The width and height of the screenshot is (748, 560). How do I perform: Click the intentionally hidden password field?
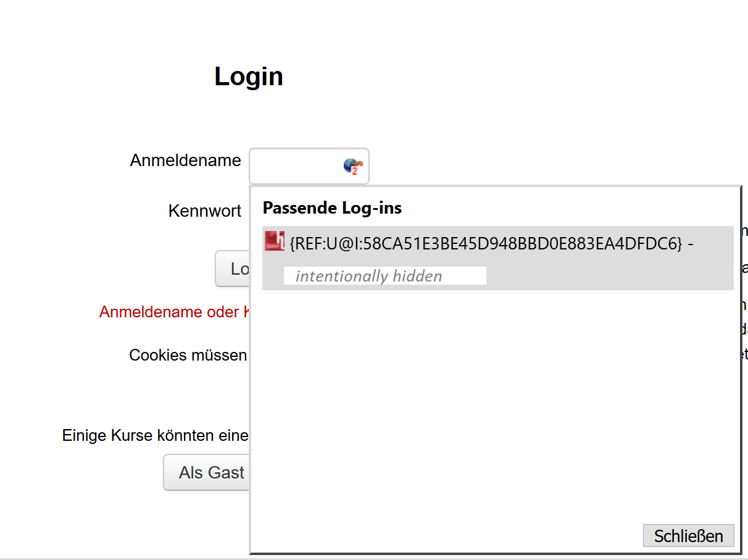coord(384,275)
